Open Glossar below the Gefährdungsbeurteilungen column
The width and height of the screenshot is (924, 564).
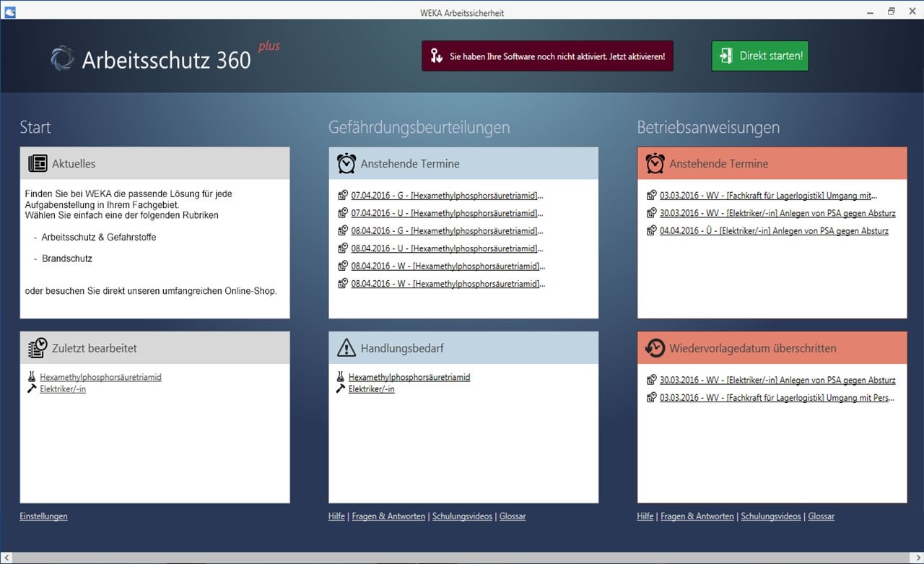tap(513, 516)
